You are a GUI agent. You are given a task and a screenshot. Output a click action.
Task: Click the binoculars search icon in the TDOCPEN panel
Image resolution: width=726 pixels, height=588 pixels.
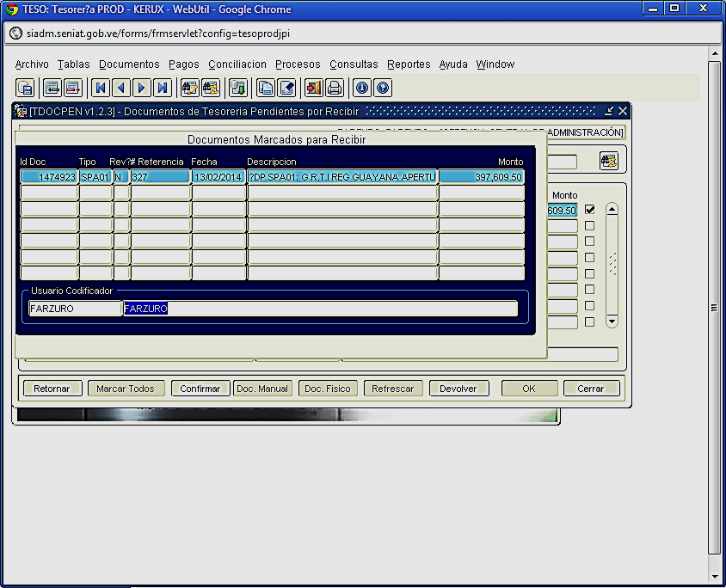tap(608, 161)
